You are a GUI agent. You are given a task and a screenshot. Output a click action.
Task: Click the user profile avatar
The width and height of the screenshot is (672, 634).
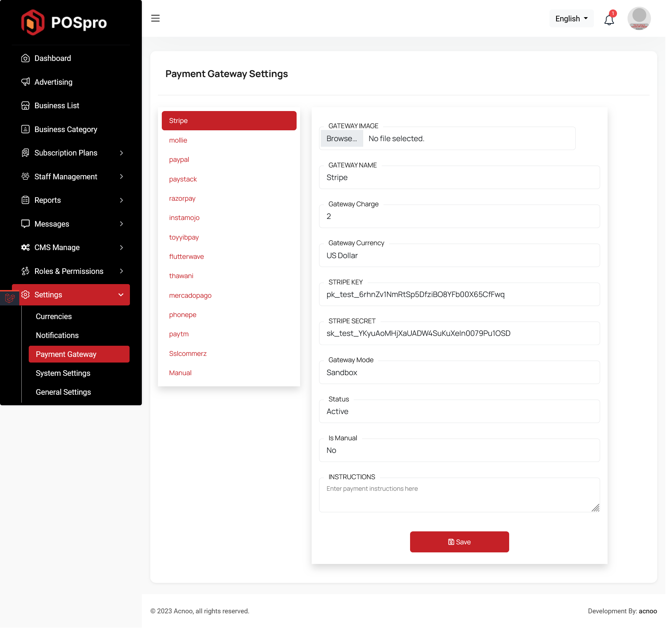(639, 18)
